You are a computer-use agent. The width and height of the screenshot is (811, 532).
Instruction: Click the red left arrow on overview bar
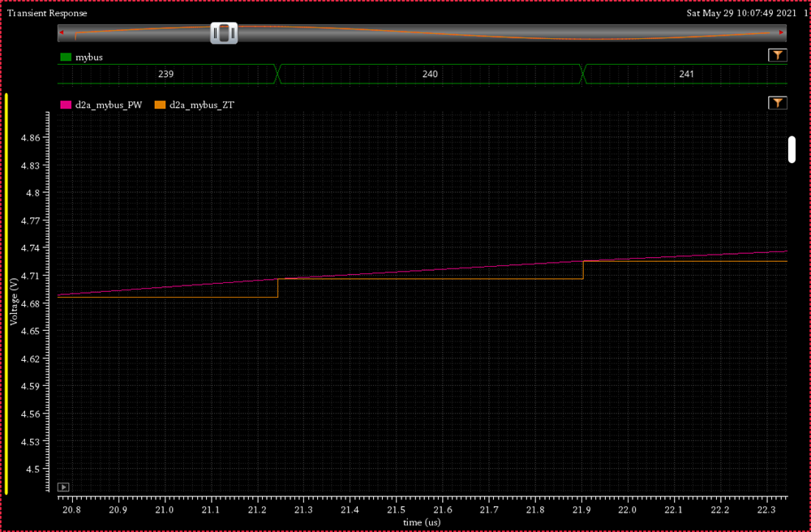coord(62,32)
